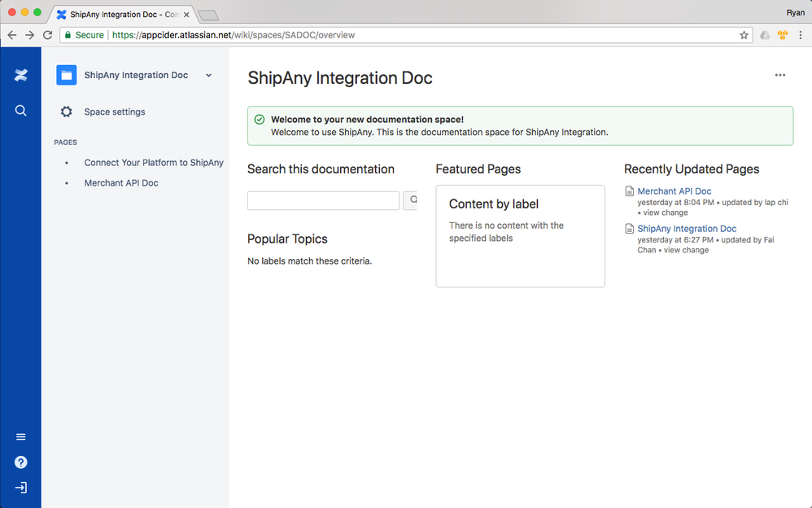Screen dimensions: 812x508
Task: Open Merchant API Doc under Recently Updated
Action: [674, 191]
